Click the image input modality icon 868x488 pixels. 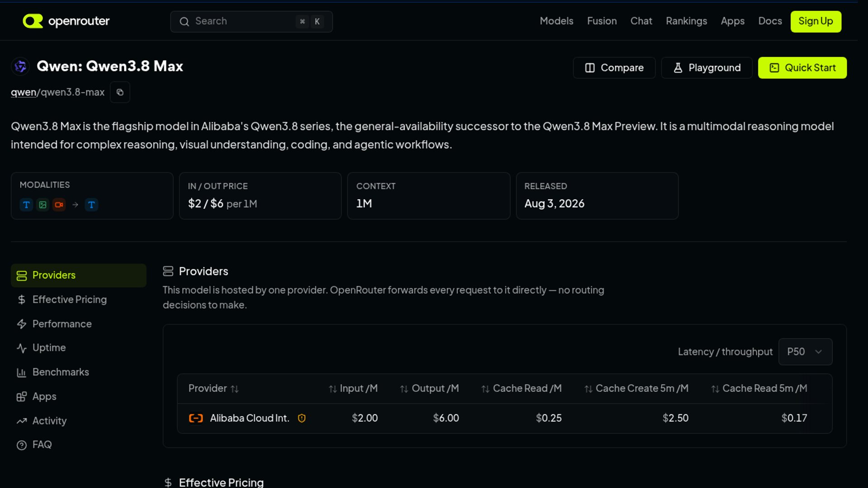(42, 205)
